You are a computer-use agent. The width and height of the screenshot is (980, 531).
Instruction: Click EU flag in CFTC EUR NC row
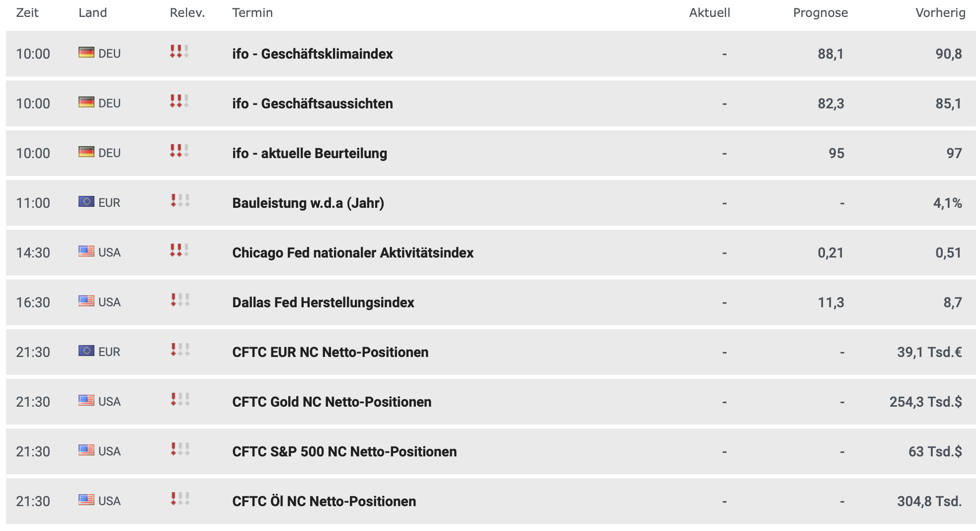point(86,351)
